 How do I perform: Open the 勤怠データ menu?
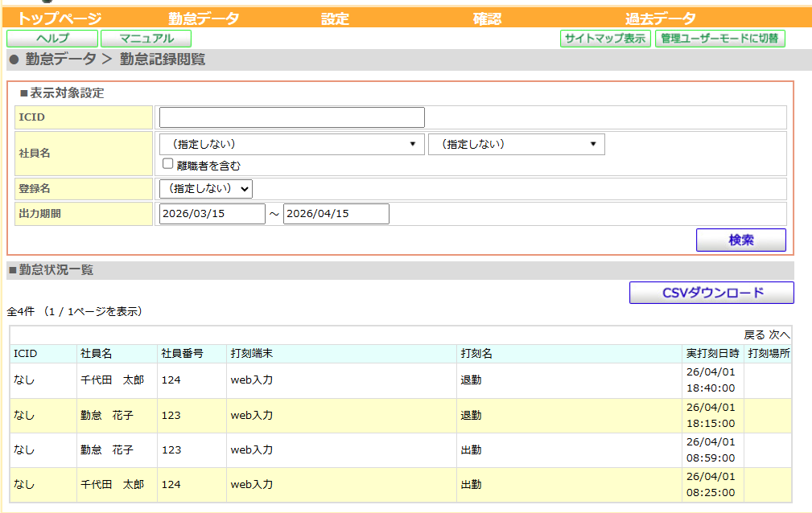tap(204, 19)
